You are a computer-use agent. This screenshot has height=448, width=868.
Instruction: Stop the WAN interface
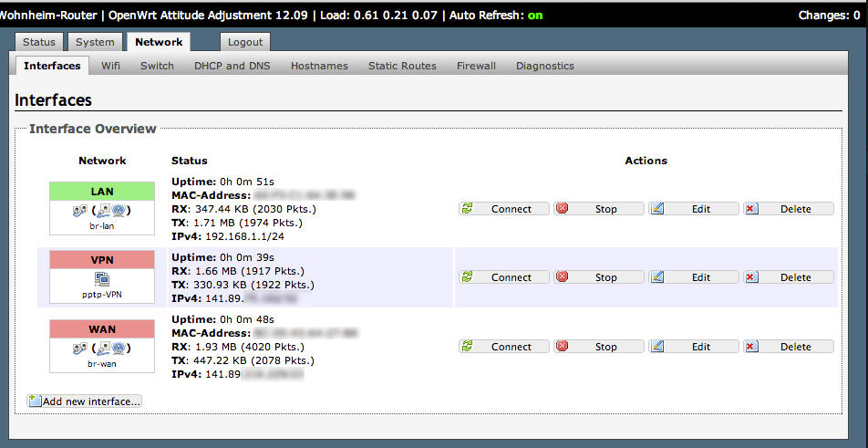click(599, 347)
